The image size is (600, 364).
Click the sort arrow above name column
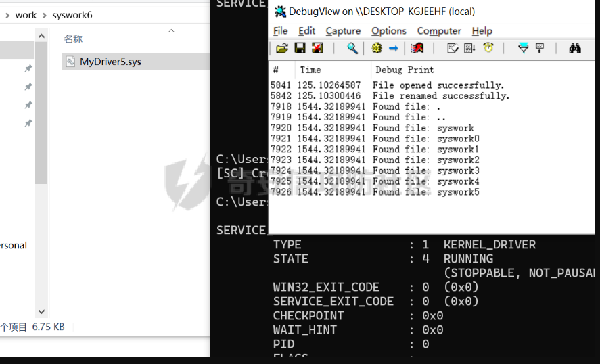(x=171, y=30)
